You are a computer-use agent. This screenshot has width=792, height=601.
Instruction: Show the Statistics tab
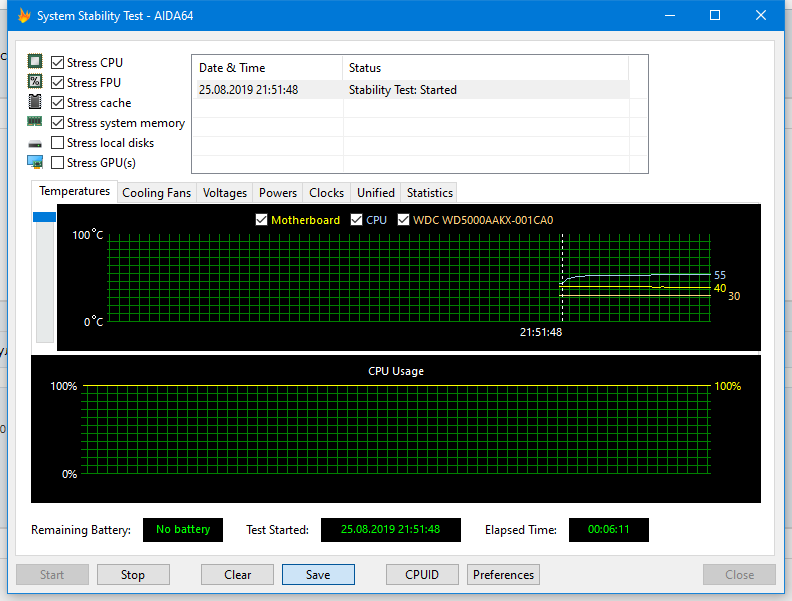[x=430, y=193]
